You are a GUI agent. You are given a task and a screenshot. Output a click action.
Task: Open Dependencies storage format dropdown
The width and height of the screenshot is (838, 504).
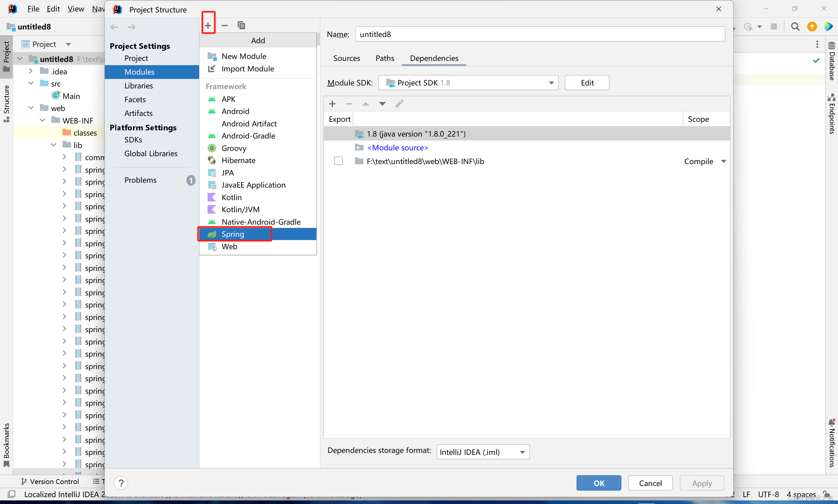click(x=483, y=452)
